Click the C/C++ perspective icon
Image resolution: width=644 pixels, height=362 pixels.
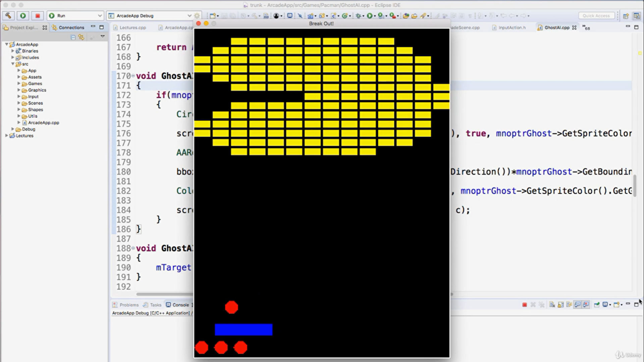point(636,16)
